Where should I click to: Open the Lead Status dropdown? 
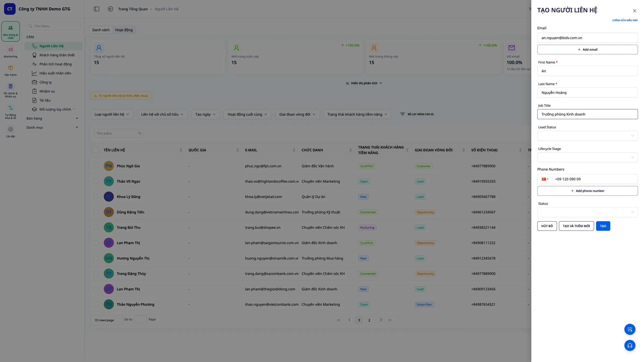point(587,136)
